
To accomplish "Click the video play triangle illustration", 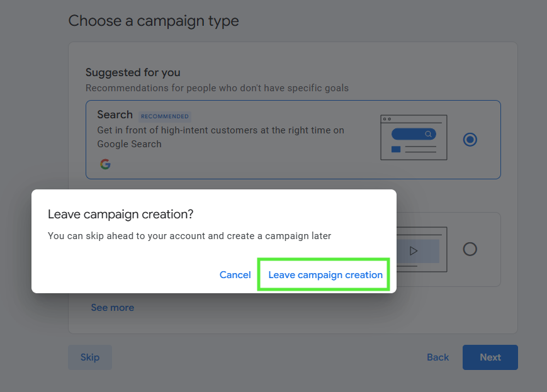I will point(413,250).
